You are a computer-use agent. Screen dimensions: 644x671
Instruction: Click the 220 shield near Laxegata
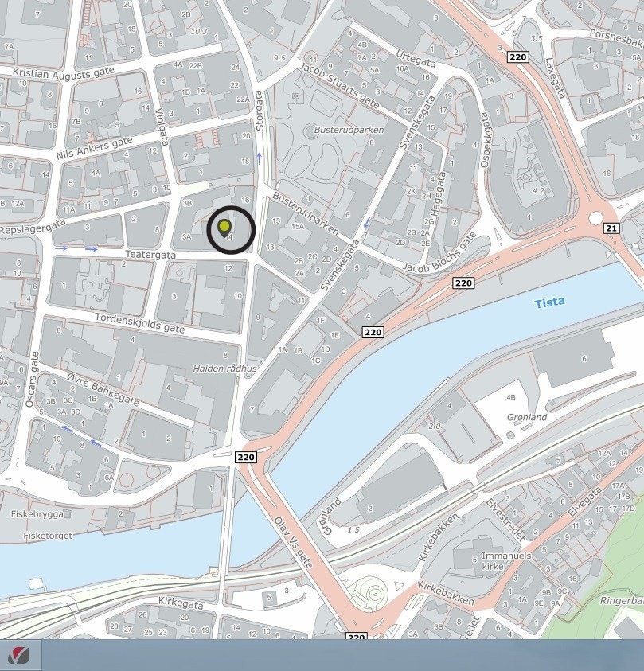pos(517,57)
